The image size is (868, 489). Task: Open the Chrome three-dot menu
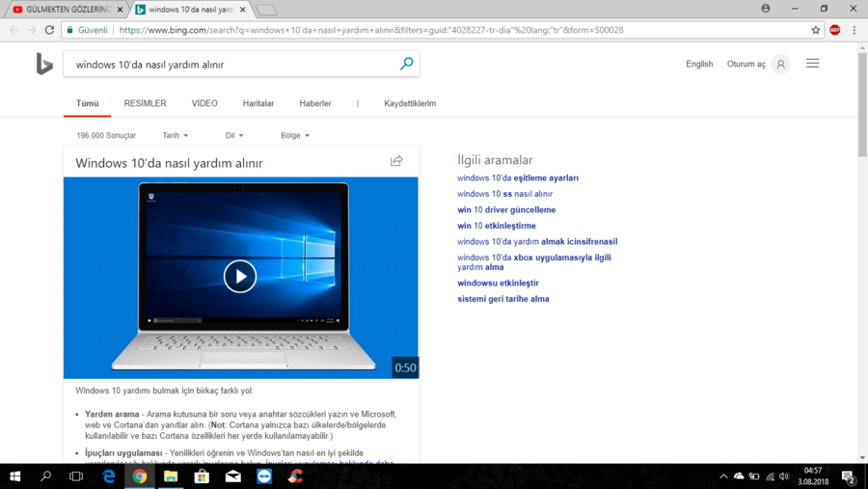(x=854, y=30)
